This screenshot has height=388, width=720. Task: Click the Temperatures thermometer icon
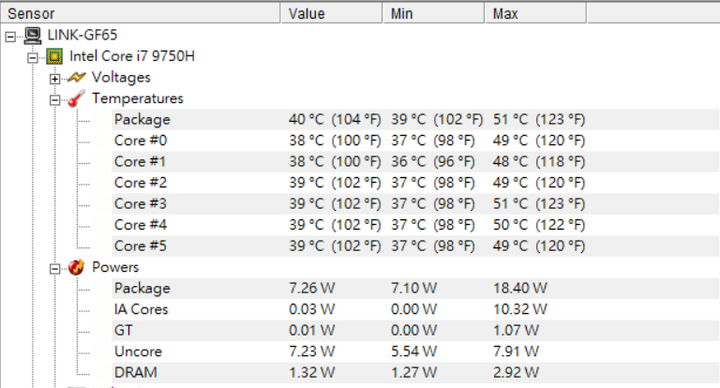click(77, 98)
